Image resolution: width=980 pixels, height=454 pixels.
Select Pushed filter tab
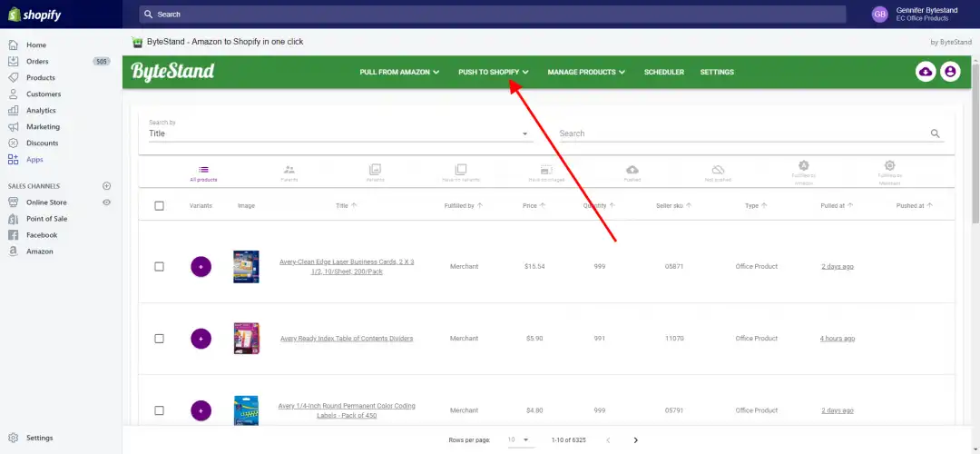pos(632,173)
